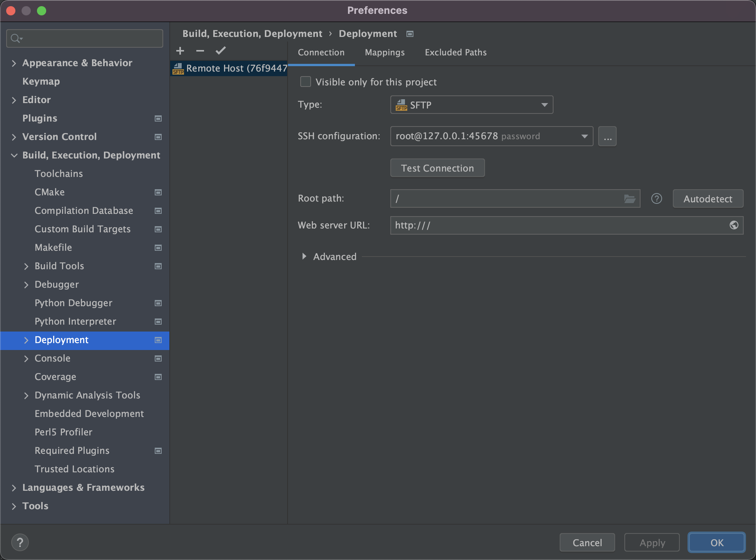756x560 pixels.
Task: Expand the Advanced section
Action: 304,257
